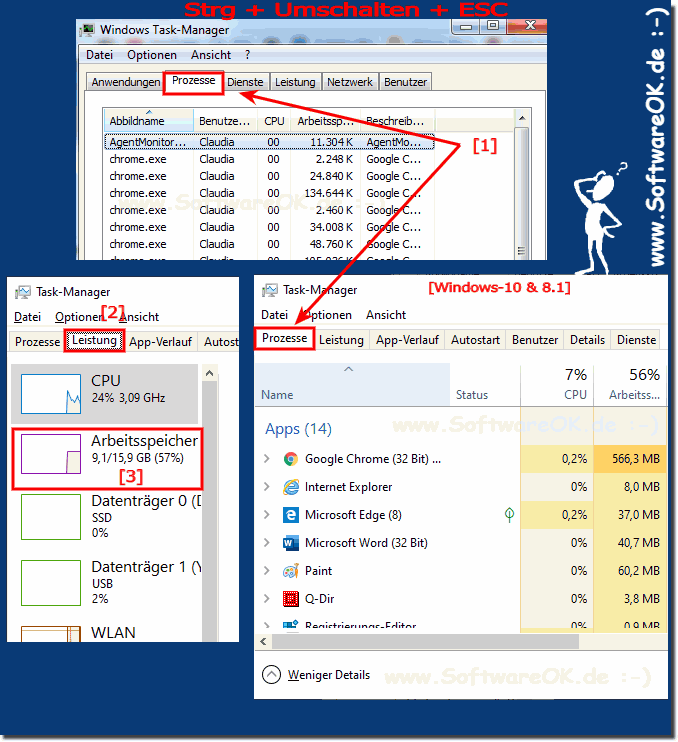Select the CPU usage graph thumbnail
Screen dimensions: 678x742
(x=51, y=394)
